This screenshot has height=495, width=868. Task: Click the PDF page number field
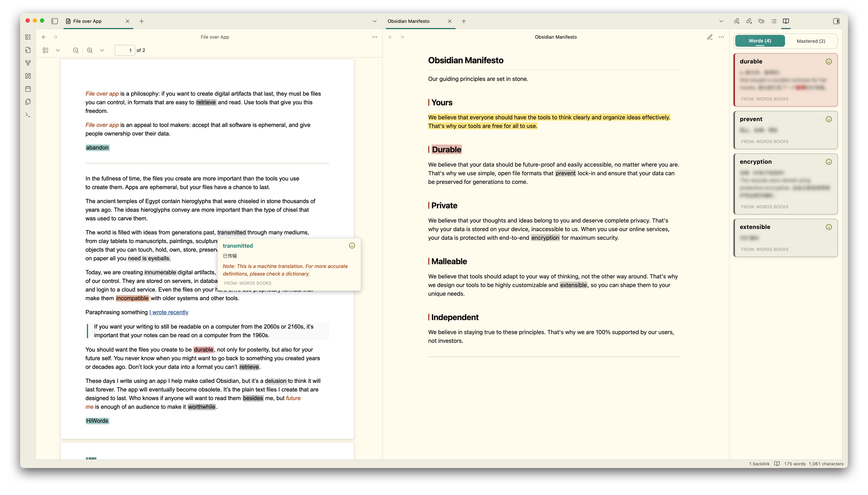[x=124, y=50]
